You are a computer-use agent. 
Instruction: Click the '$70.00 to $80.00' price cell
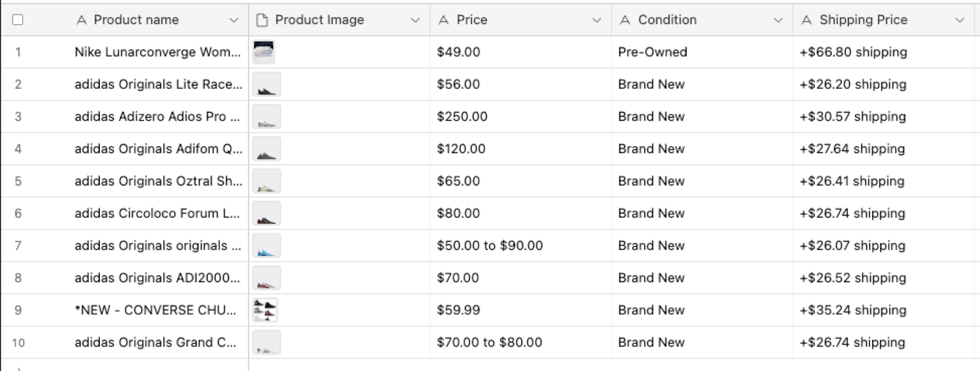point(521,343)
